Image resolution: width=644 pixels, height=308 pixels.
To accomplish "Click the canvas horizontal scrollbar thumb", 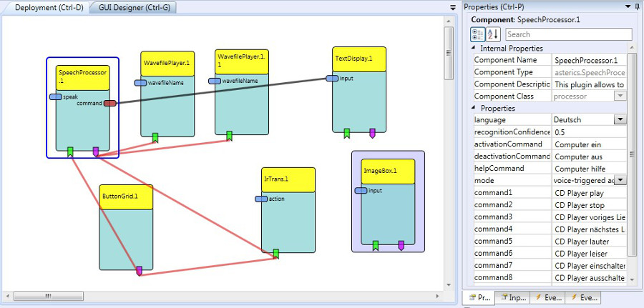I will point(49,296).
